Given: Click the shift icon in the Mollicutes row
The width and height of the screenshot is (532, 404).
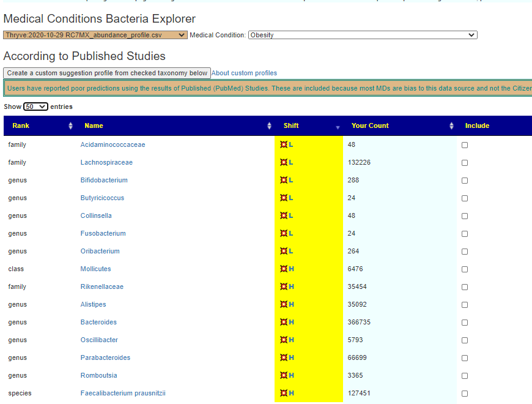Looking at the screenshot, I should tap(284, 269).
